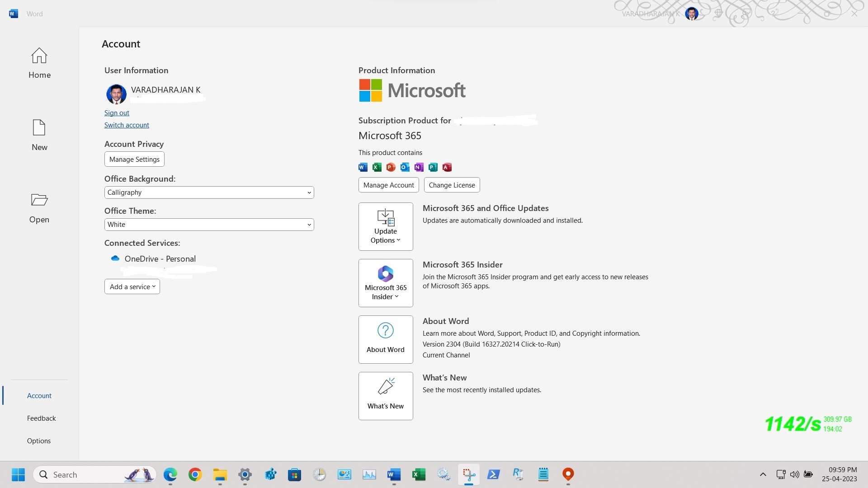Click the PowerPoint icon in product list
Screen dimensions: 868x488
(391, 167)
